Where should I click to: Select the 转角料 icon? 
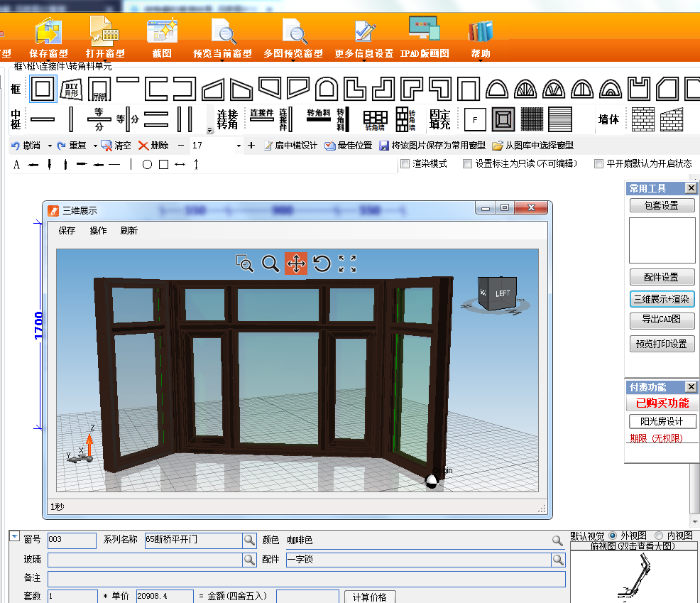pyautogui.click(x=319, y=116)
